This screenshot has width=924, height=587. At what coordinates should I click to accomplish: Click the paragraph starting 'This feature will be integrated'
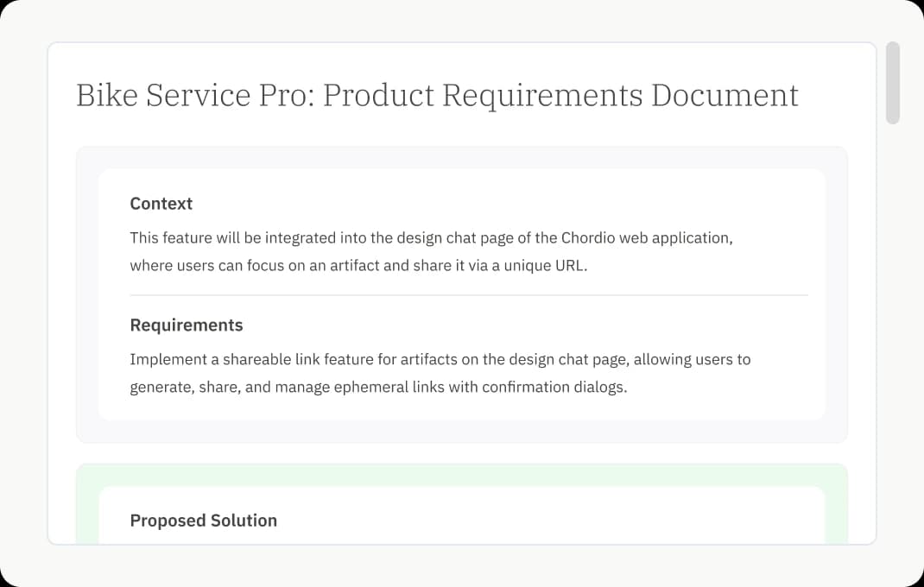click(432, 252)
